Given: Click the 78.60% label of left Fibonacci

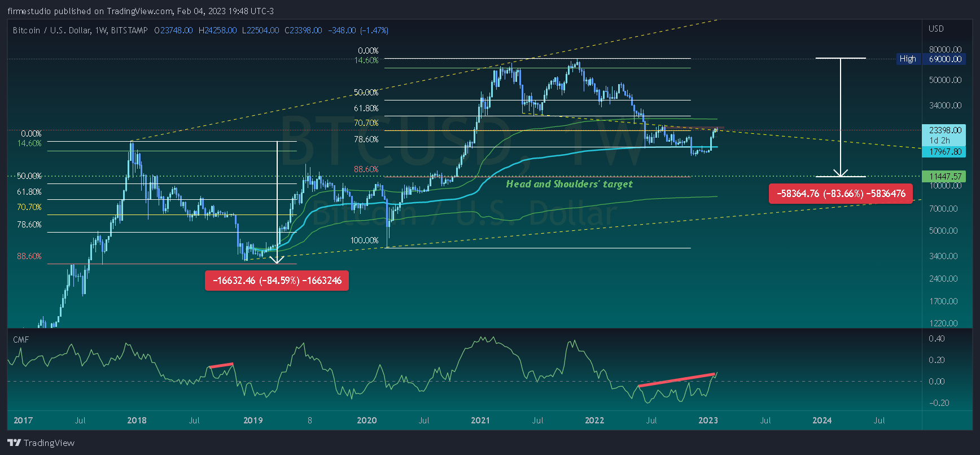Looking at the screenshot, I should point(29,225).
